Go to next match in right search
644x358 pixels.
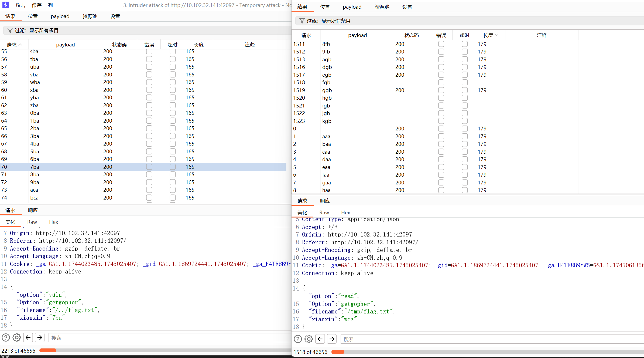332,339
